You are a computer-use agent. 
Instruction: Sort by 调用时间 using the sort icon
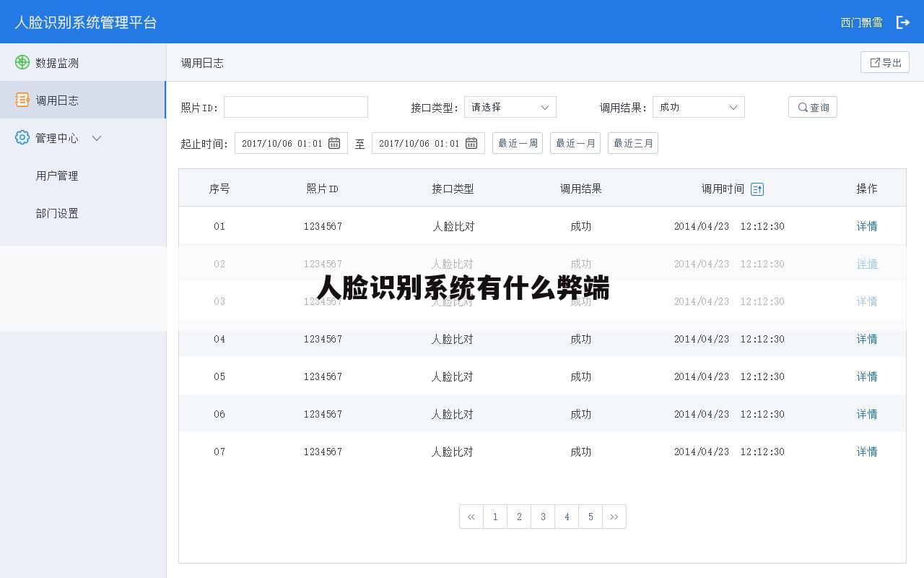pos(757,189)
